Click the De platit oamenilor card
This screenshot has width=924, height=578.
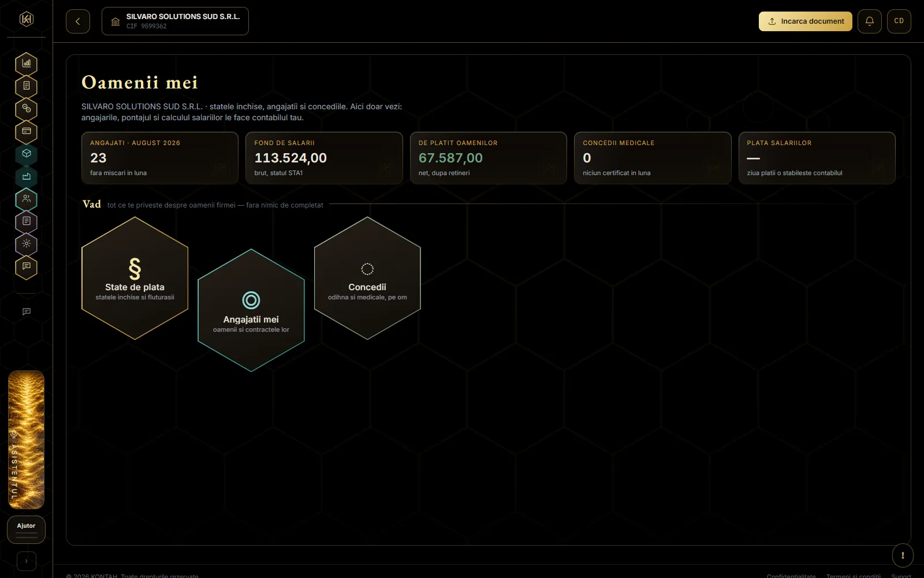click(488, 158)
